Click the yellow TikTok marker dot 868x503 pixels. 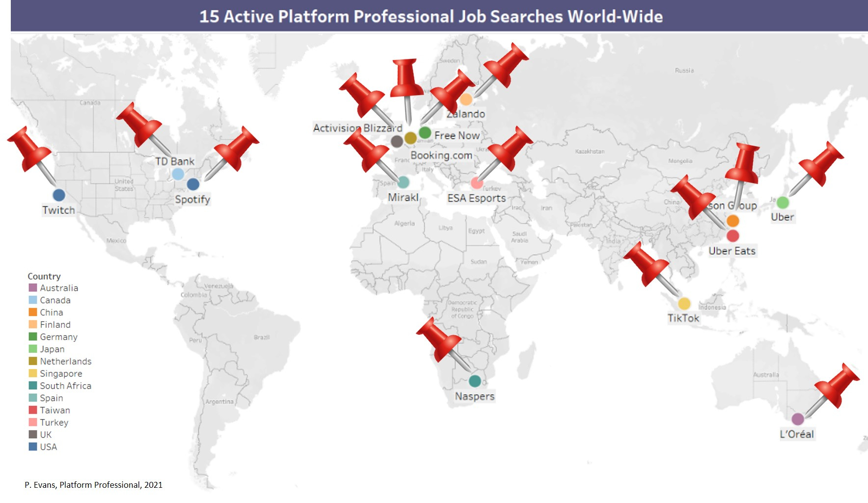(x=684, y=303)
